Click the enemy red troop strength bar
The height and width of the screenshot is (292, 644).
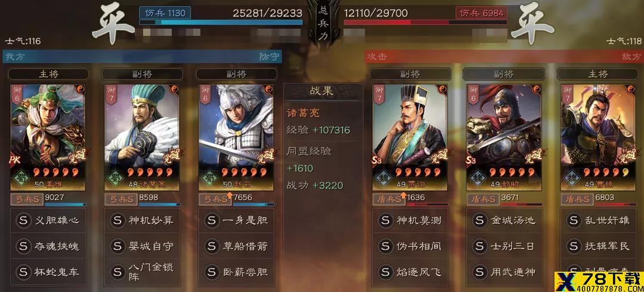[x=426, y=22]
